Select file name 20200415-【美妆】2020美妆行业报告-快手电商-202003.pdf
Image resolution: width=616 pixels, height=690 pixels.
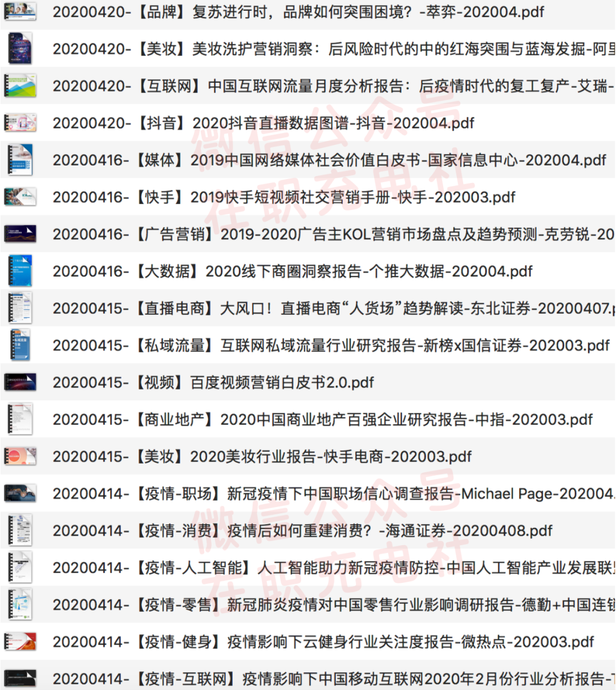pos(262,457)
